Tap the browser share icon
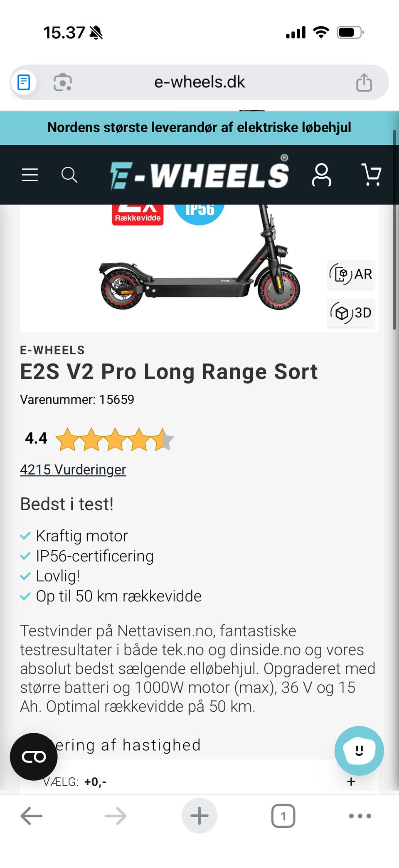The height and width of the screenshot is (868, 399). (364, 82)
